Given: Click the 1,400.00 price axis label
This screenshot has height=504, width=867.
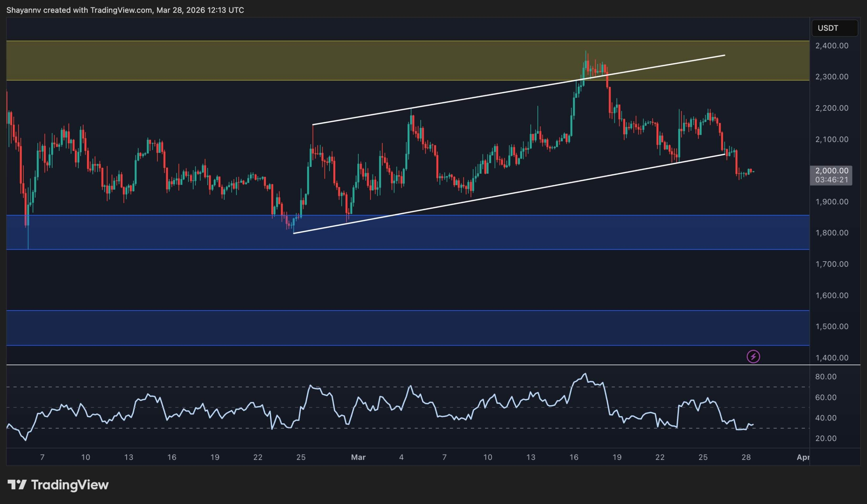Looking at the screenshot, I should click(831, 358).
